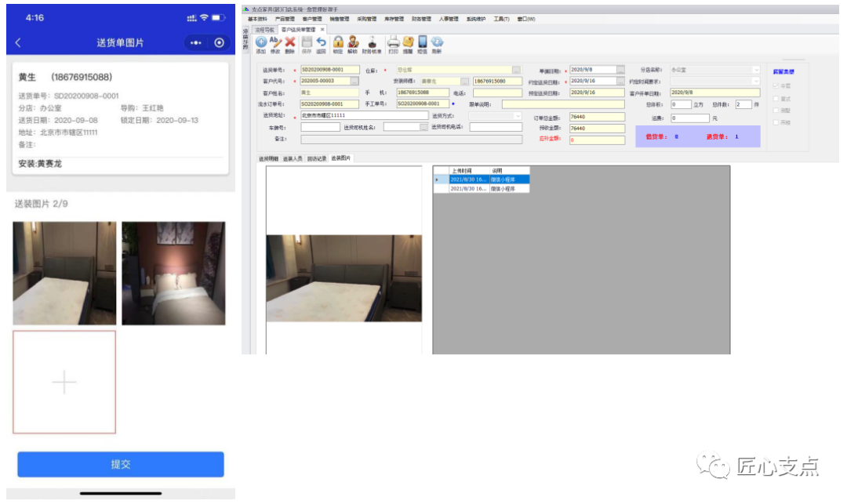Click the printer 打印 icon in toolbar
This screenshot has width=847, height=504.
click(394, 44)
